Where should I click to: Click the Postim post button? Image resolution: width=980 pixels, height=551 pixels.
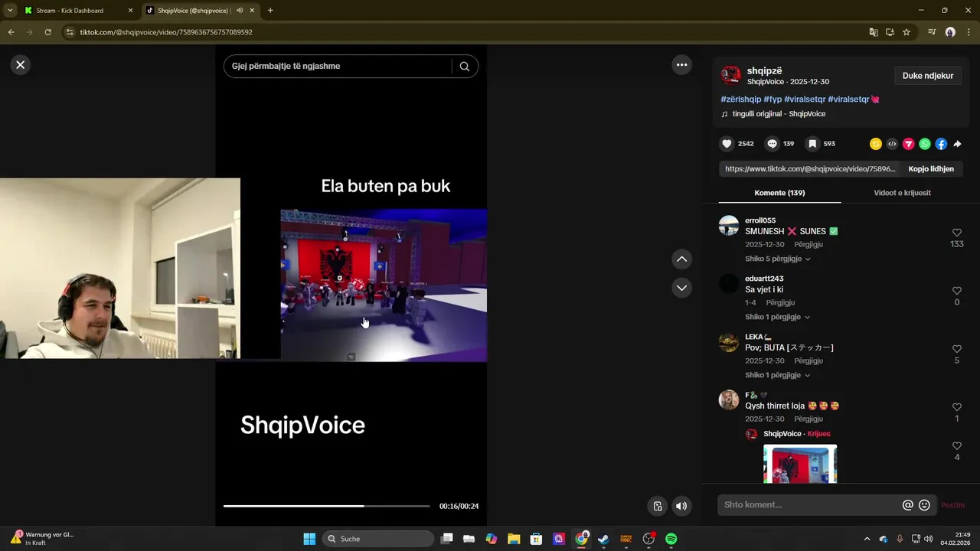pos(952,505)
